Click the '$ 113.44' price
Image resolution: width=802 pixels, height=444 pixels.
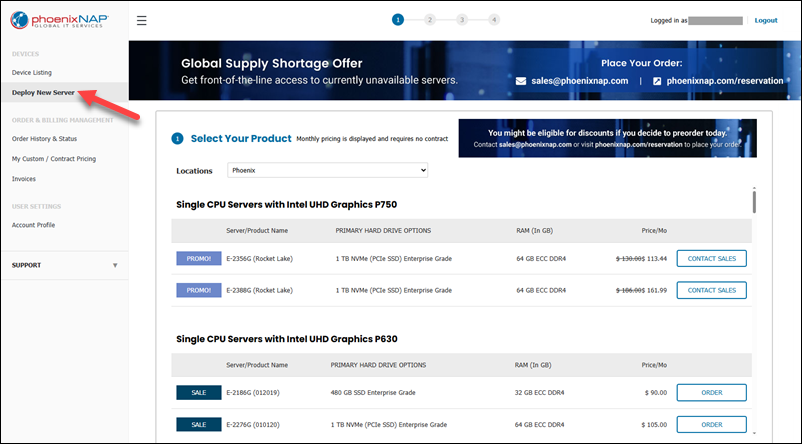click(654, 259)
